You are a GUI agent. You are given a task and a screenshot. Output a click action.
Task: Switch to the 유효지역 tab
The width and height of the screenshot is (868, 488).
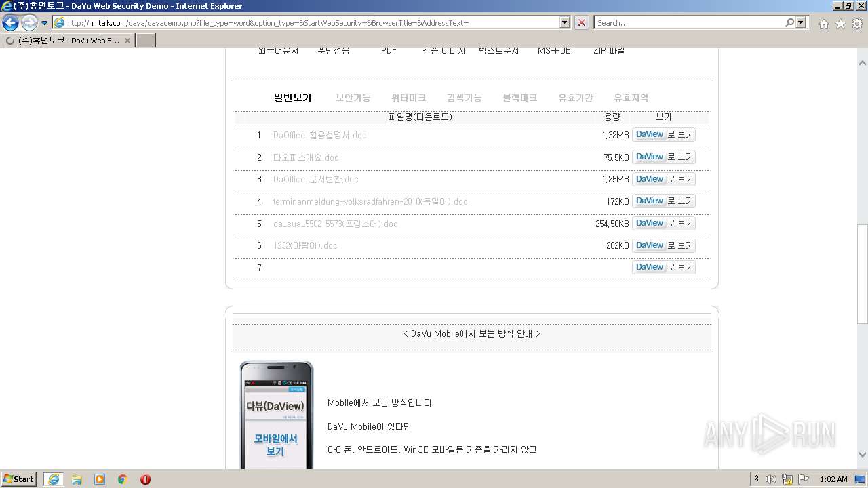tap(631, 98)
